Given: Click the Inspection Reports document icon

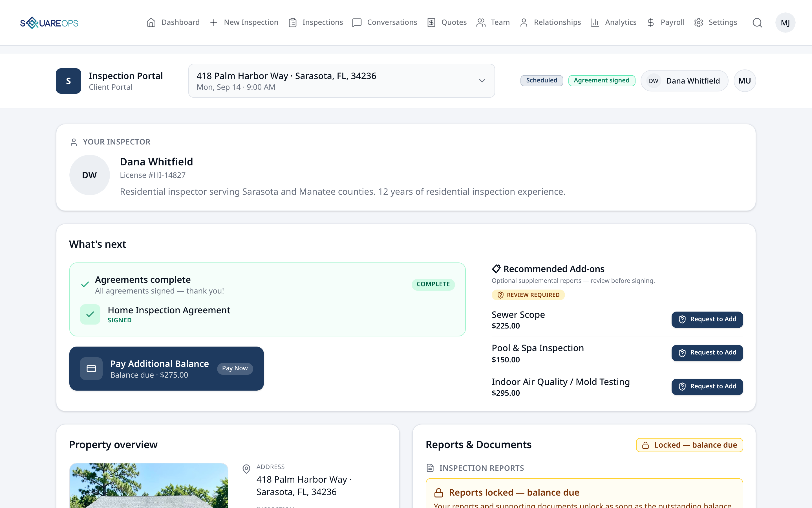Looking at the screenshot, I should coord(430,468).
